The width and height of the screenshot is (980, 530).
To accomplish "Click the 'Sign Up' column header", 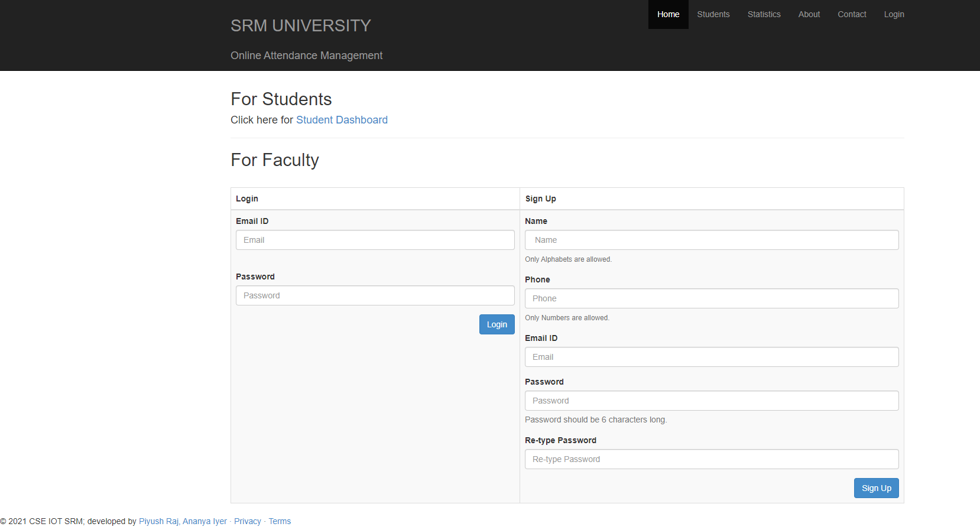I will (540, 199).
